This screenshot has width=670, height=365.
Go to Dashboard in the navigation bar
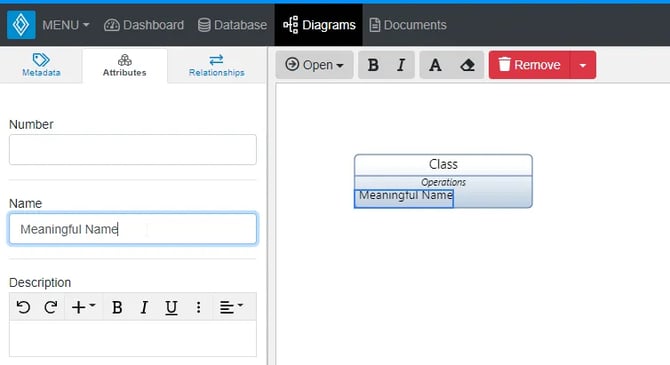coord(144,25)
